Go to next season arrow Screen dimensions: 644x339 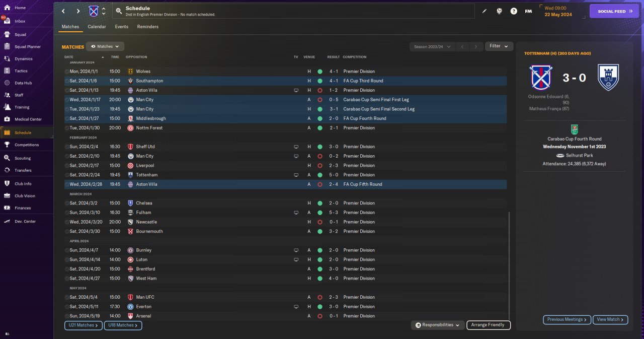coord(476,47)
